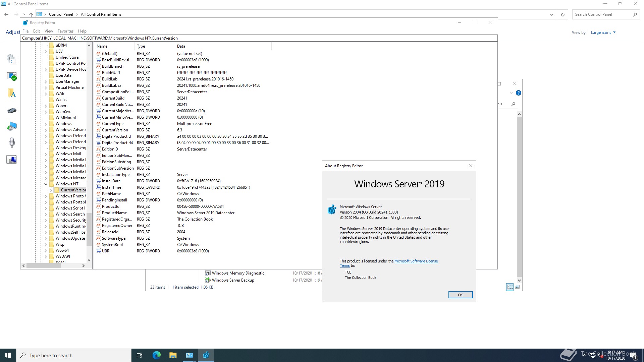Screen dimensions: 644x362
Task: Switch to Registry Editor taskbar button
Action: [206, 355]
